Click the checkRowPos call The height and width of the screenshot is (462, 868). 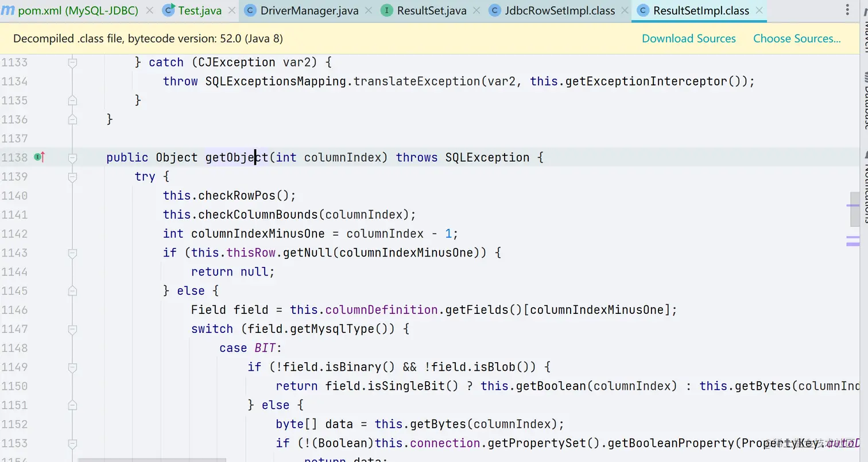[x=237, y=195]
